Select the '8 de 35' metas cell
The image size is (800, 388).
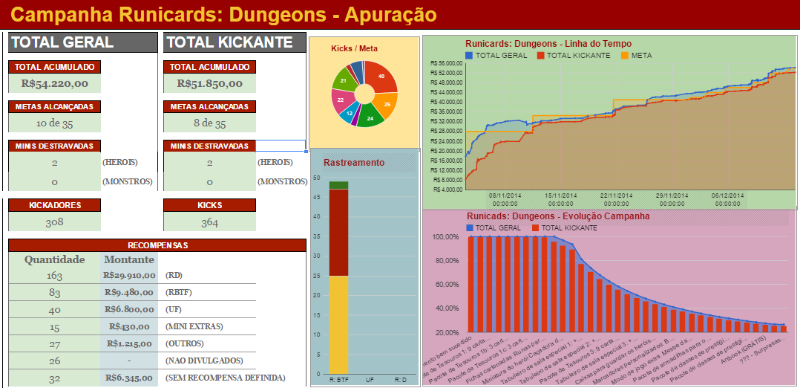point(210,123)
